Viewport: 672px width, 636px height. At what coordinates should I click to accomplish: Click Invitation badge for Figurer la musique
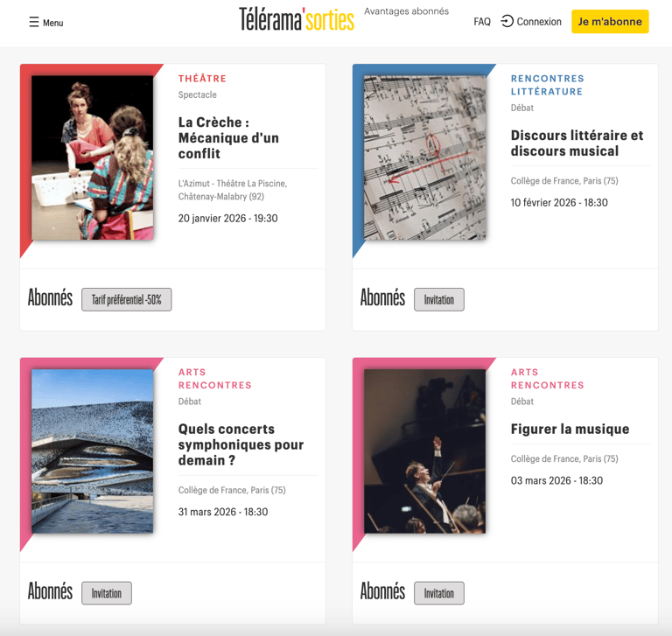point(439,593)
